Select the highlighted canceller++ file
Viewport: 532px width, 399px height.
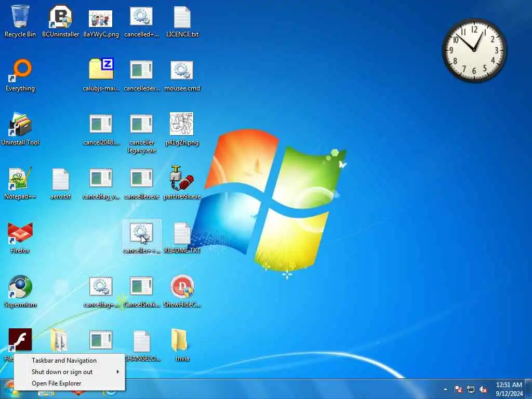pyautogui.click(x=141, y=237)
